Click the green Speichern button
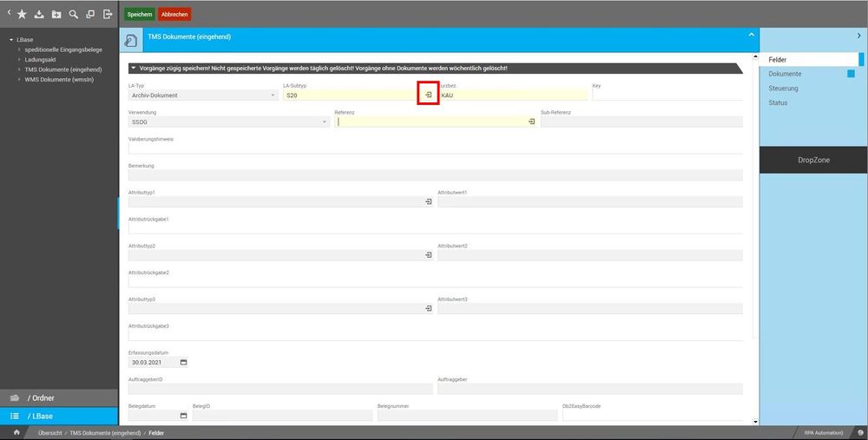The width and height of the screenshot is (868, 440). (x=140, y=15)
